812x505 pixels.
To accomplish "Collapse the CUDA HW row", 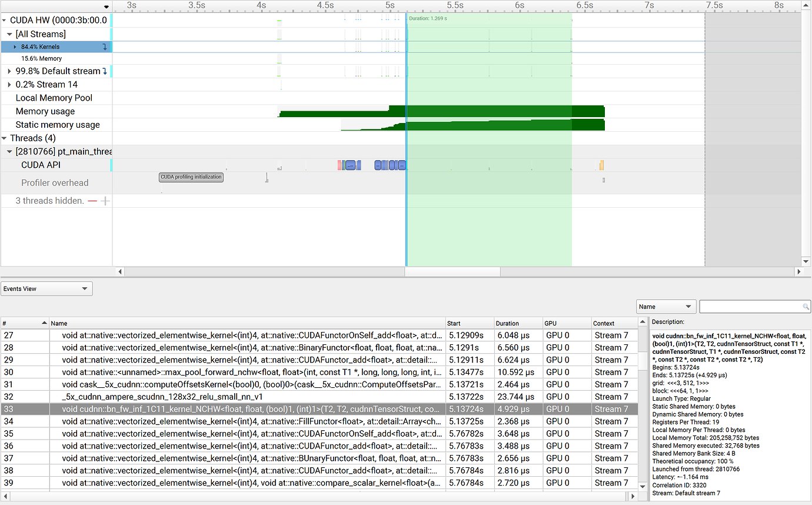I will [x=4, y=21].
